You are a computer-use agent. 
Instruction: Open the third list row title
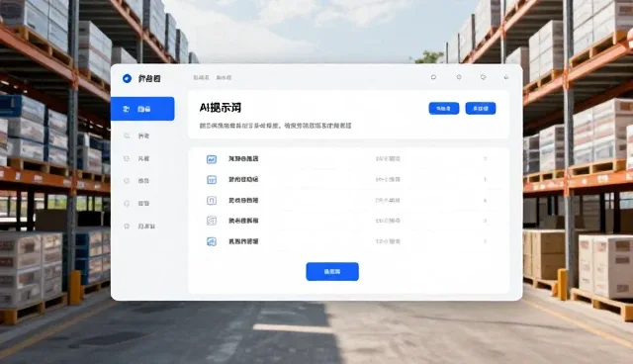pyautogui.click(x=243, y=200)
